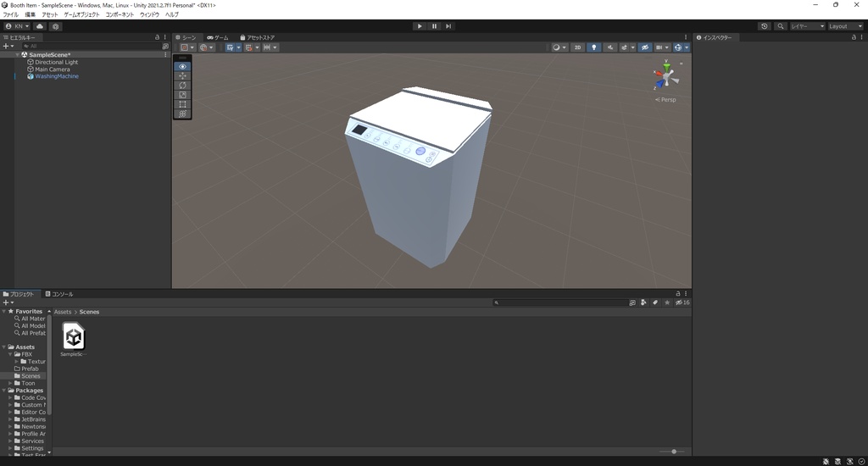Lock the Hierarchy panel
This screenshot has height=466, width=868.
[x=157, y=37]
